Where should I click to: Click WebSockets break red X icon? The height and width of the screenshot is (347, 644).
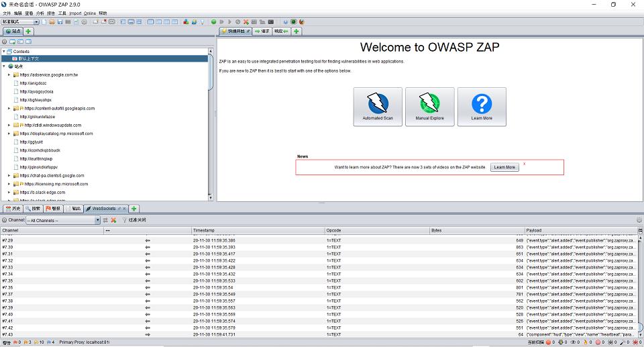113,220
